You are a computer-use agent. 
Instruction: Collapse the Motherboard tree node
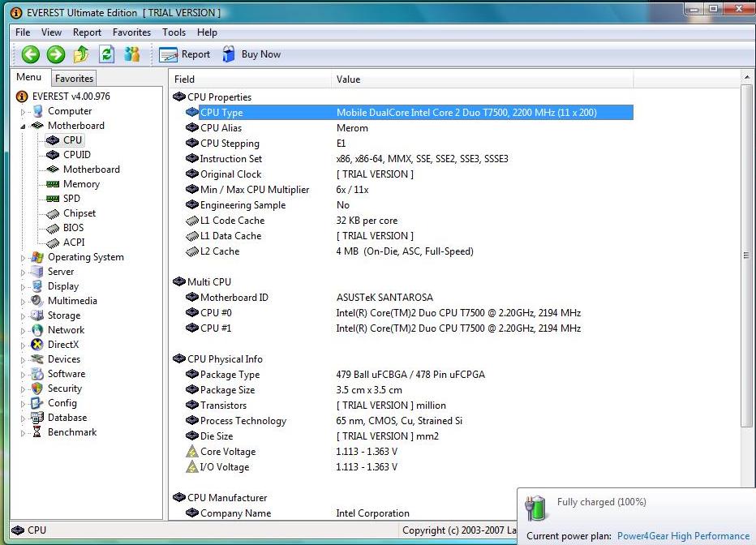23,127
